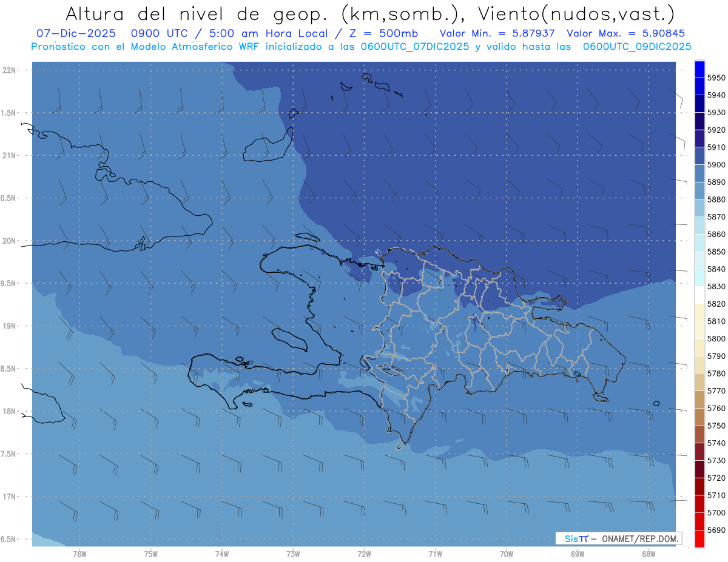Select the 'Valor Max. = 5.90845' text
Screen dimensions: 728x562
(625, 33)
